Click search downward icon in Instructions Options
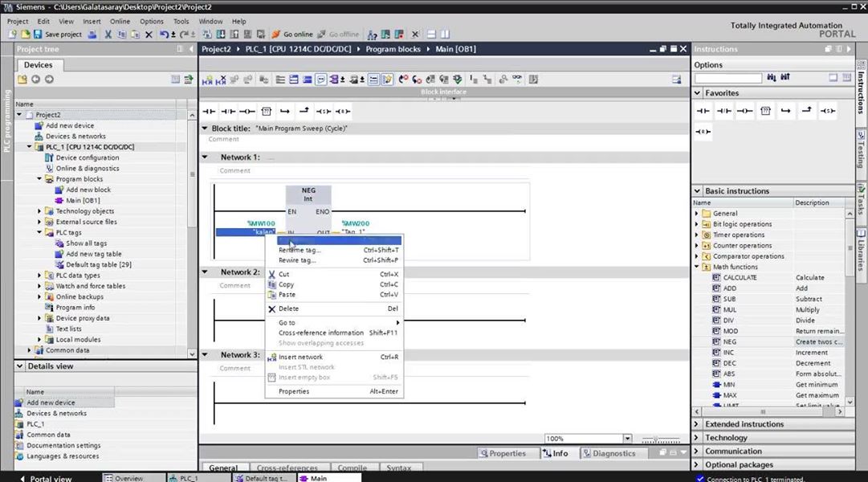868x482 pixels. pyautogui.click(x=772, y=78)
